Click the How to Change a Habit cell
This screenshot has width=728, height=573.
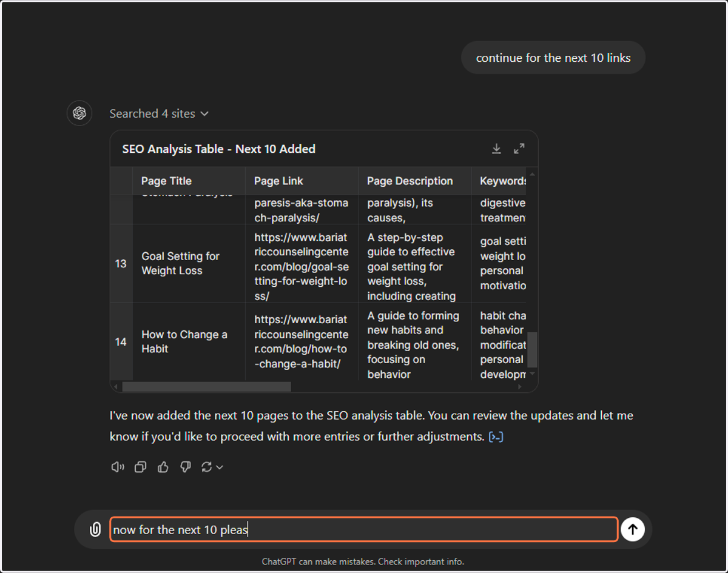pos(189,342)
